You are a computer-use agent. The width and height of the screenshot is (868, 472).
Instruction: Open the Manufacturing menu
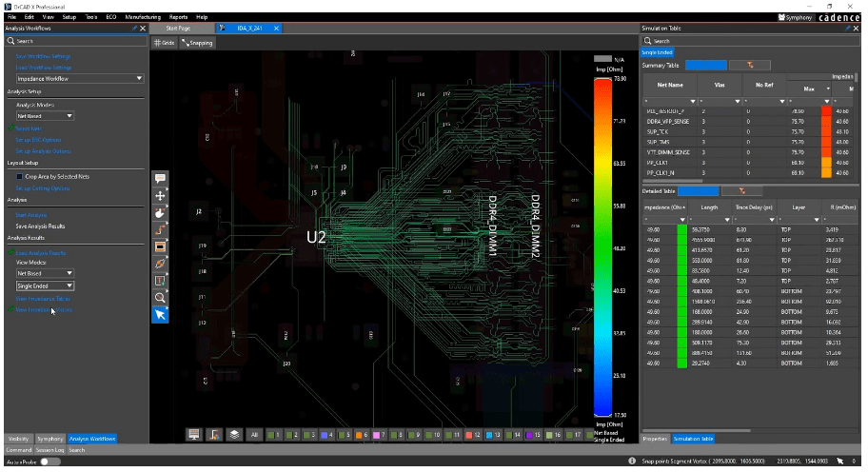tap(143, 17)
